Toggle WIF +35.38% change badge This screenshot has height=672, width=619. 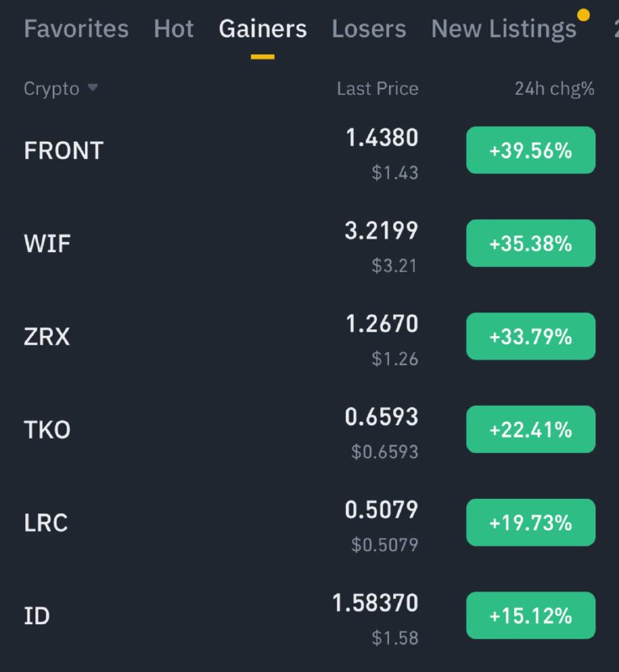[x=530, y=244]
